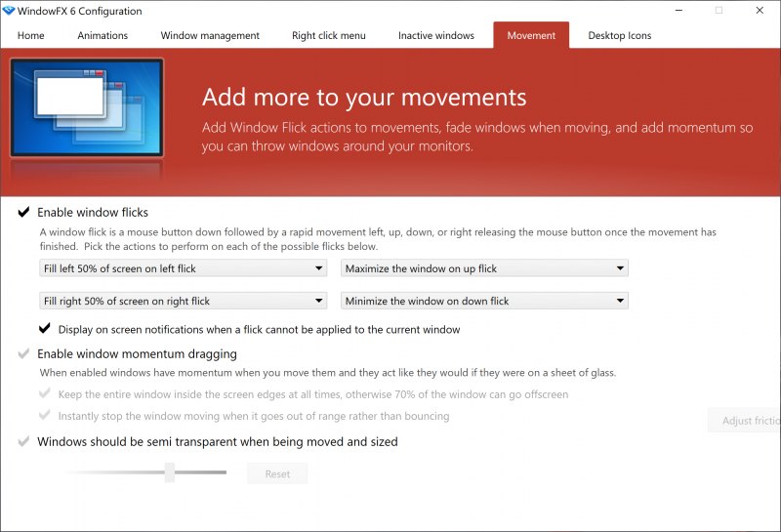Open the down flick action dropdown
The width and height of the screenshot is (781, 532).
click(x=484, y=301)
